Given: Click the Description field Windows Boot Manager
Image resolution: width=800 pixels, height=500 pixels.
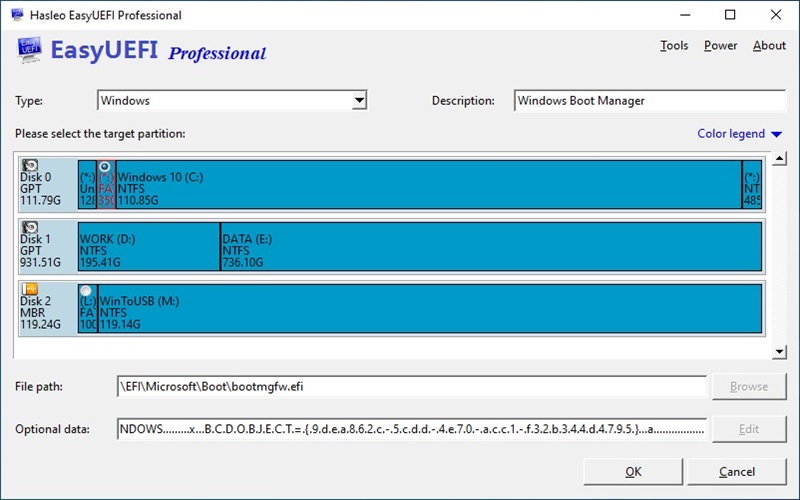Looking at the screenshot, I should click(x=649, y=101).
